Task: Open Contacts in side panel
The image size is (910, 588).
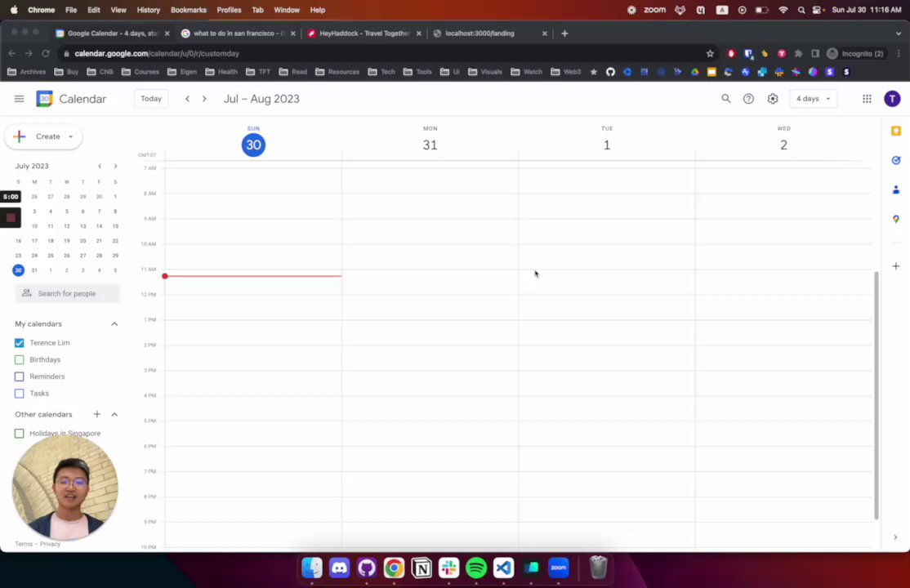Action: [895, 189]
